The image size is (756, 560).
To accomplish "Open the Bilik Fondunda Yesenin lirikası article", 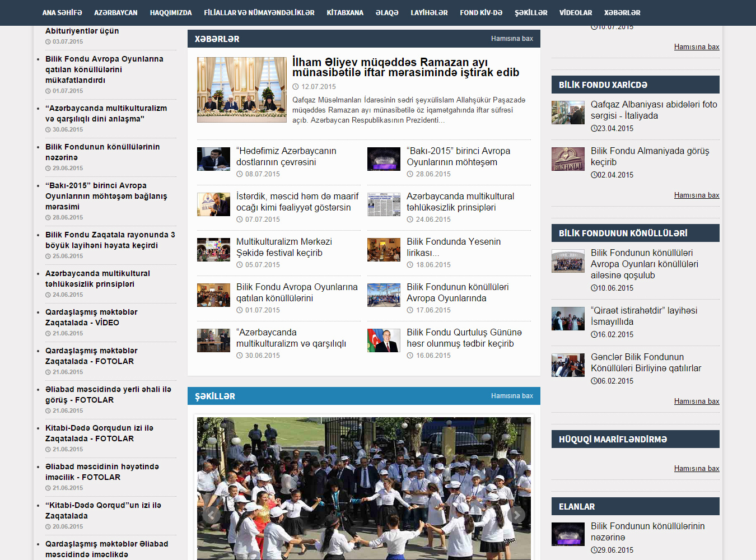I will [454, 247].
